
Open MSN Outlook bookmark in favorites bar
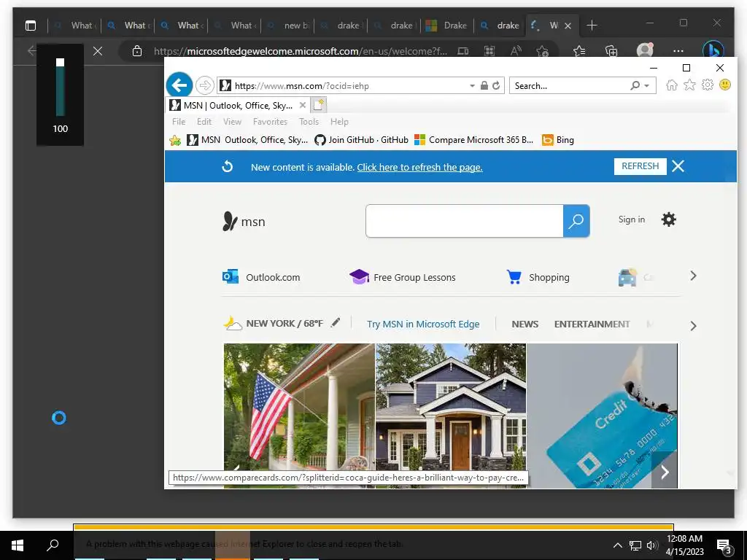click(x=247, y=140)
